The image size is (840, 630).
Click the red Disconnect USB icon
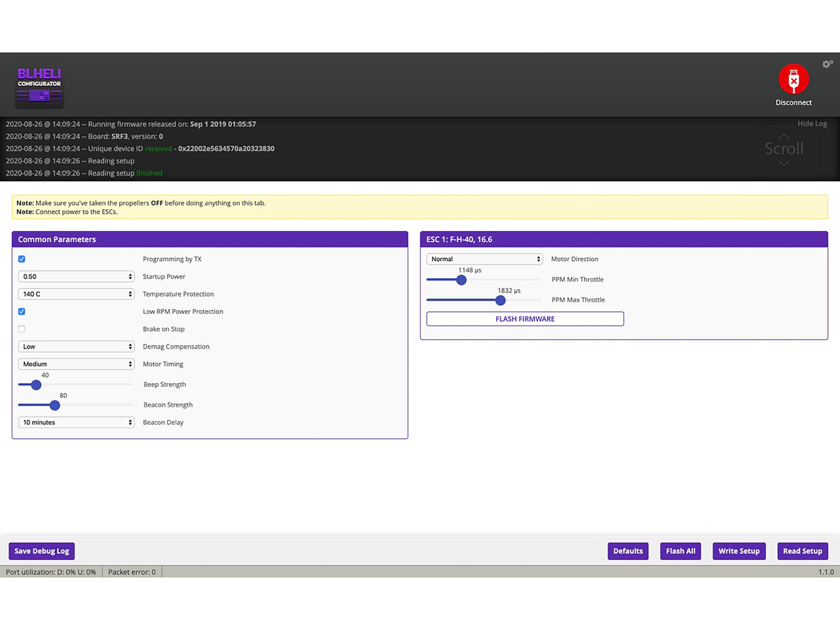793,79
